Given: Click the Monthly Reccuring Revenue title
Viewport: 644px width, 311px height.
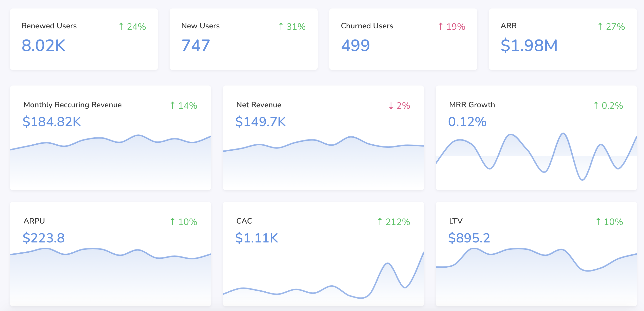Looking at the screenshot, I should tap(73, 105).
